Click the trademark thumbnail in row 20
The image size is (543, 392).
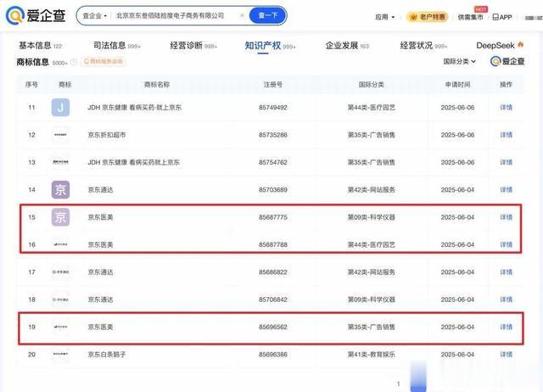[x=60, y=355]
